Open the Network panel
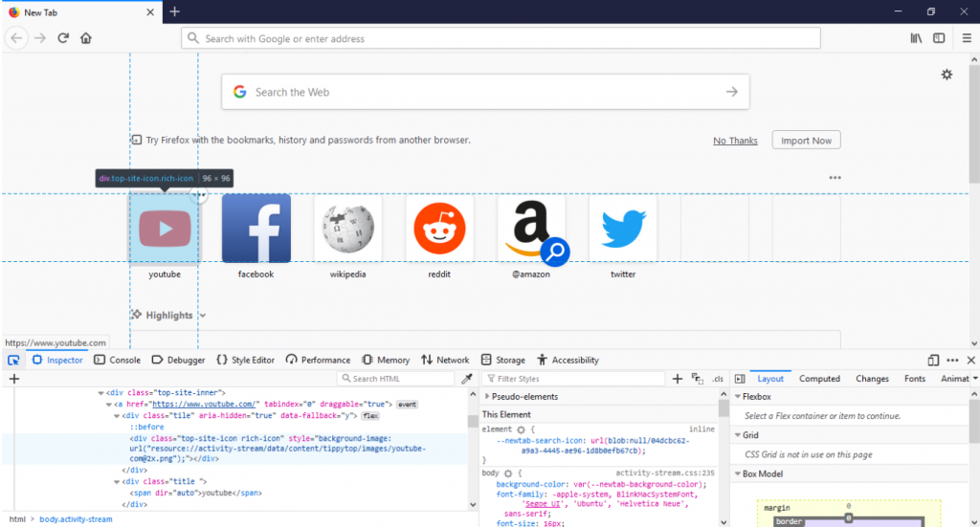The height and width of the screenshot is (527, 980). pos(445,361)
